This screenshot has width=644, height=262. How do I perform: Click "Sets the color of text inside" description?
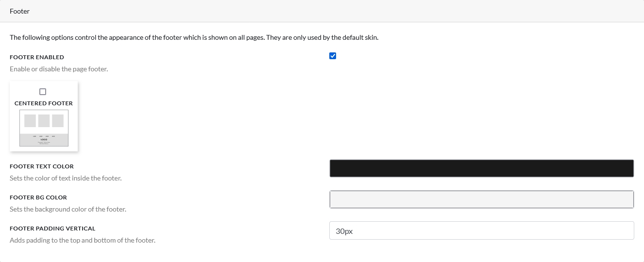pyautogui.click(x=66, y=179)
